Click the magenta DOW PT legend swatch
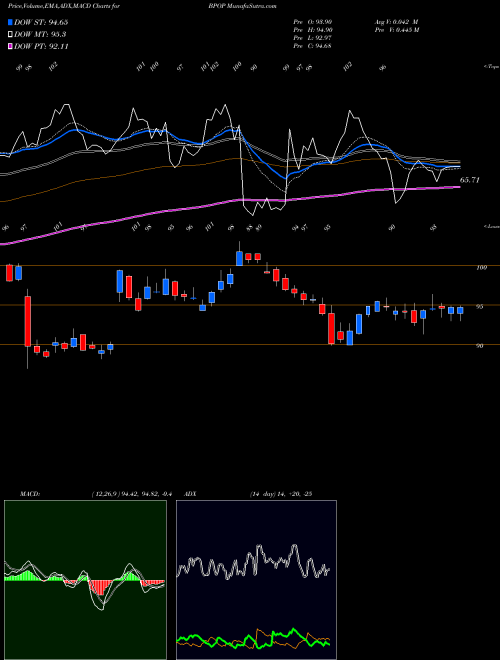Image resolution: width=500 pixels, height=660 pixels. click(11, 46)
